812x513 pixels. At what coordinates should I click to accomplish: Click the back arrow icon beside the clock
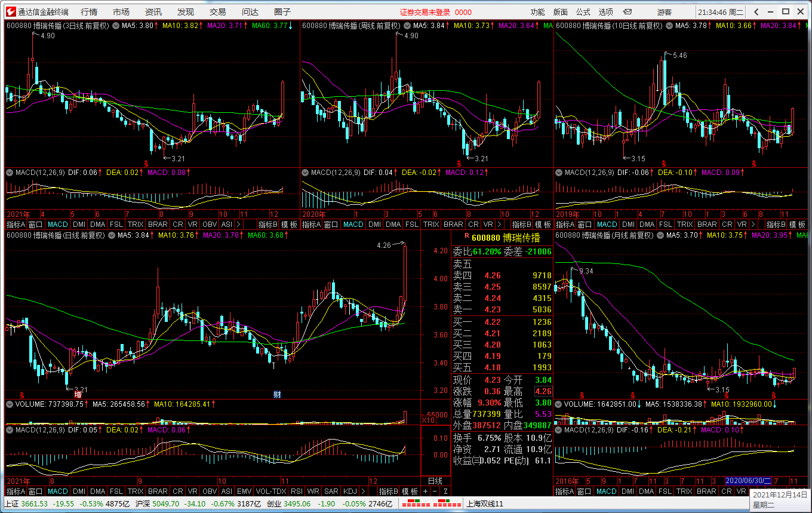tap(756, 12)
